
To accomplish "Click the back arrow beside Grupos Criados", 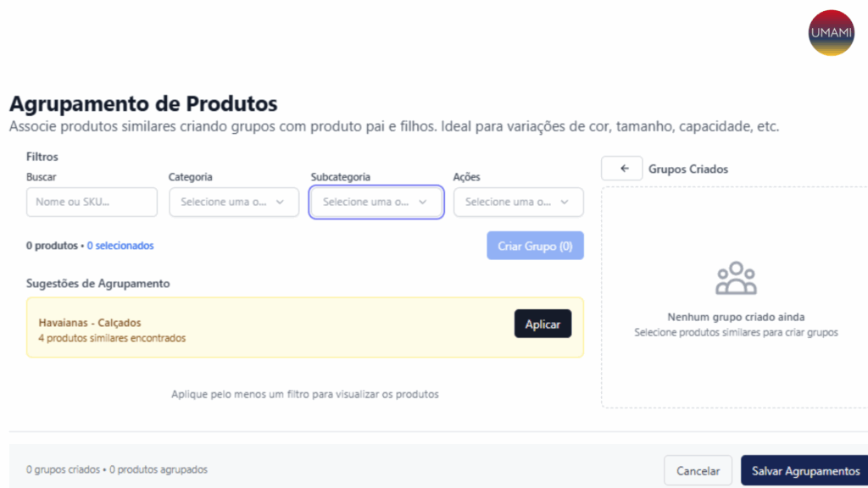I will [621, 169].
